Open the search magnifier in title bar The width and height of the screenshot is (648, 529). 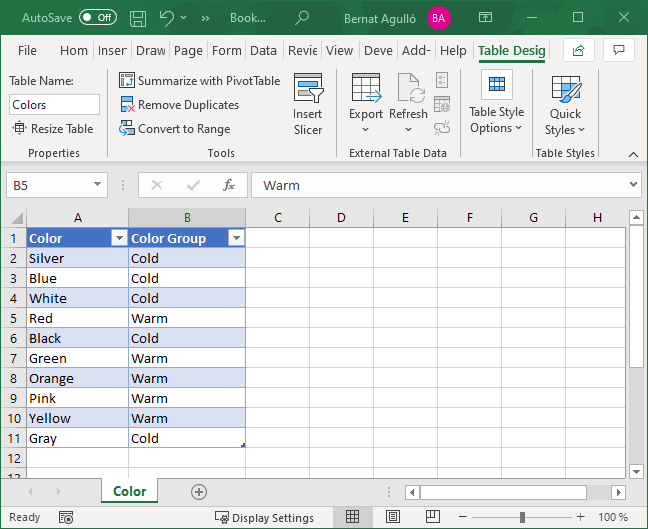(302, 18)
